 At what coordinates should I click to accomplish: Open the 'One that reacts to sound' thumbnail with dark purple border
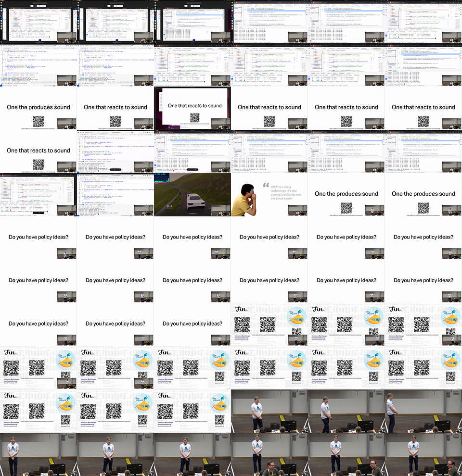tap(192, 108)
